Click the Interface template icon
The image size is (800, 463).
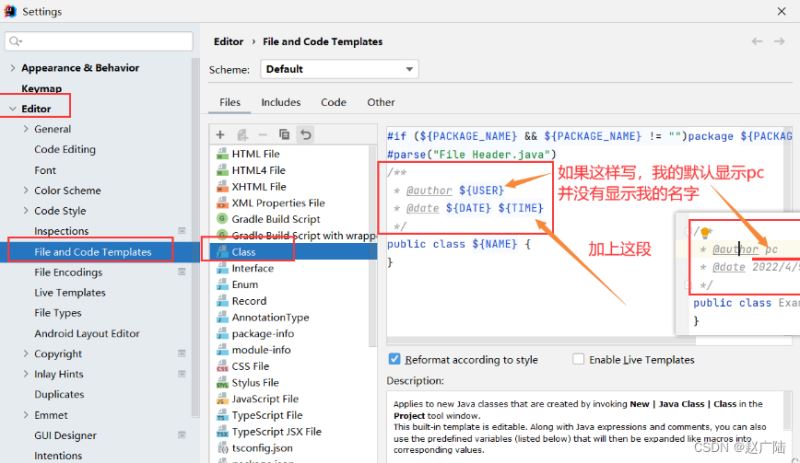222,268
